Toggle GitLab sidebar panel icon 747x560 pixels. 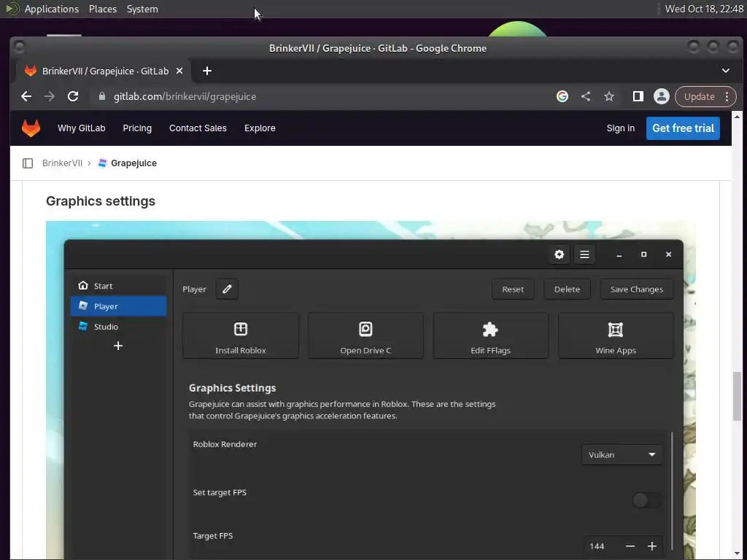coord(28,163)
